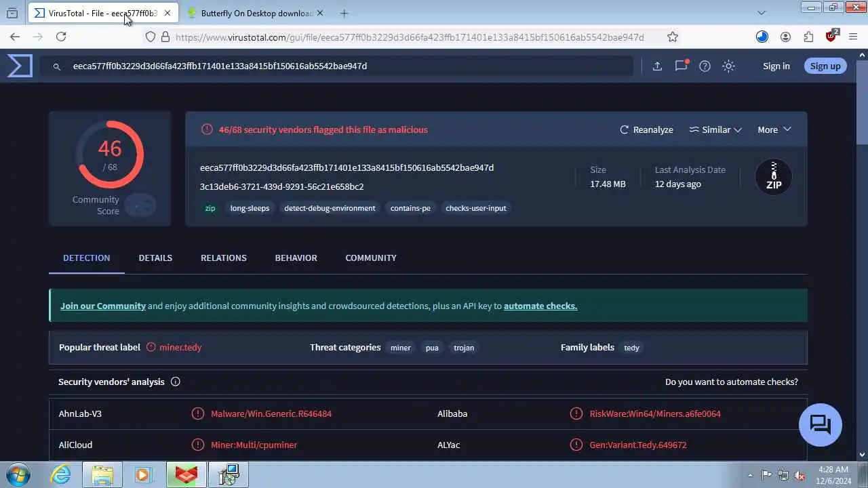The width and height of the screenshot is (868, 488).
Task: Click the site padlock icon
Action: [x=165, y=37]
